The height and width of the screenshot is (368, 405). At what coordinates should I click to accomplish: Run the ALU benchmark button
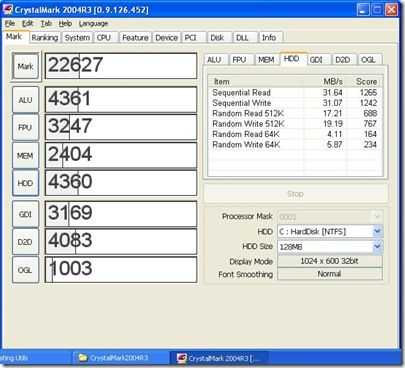(26, 100)
